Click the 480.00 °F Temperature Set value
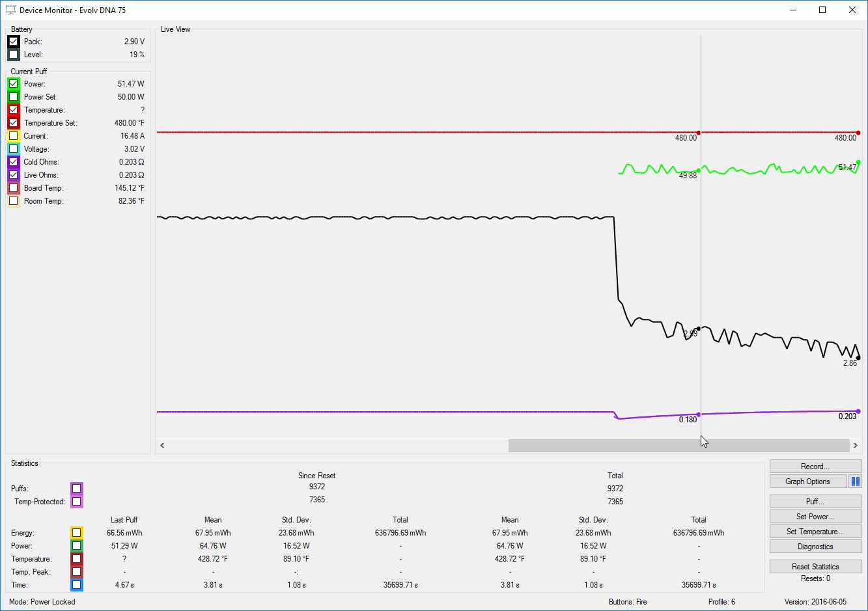This screenshot has width=868, height=611. click(x=130, y=123)
